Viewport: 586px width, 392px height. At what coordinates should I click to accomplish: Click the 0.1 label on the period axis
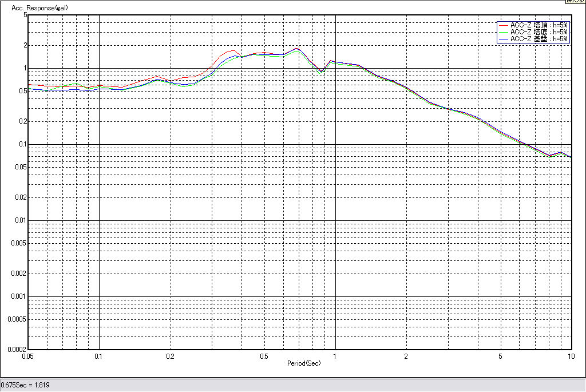pos(99,357)
